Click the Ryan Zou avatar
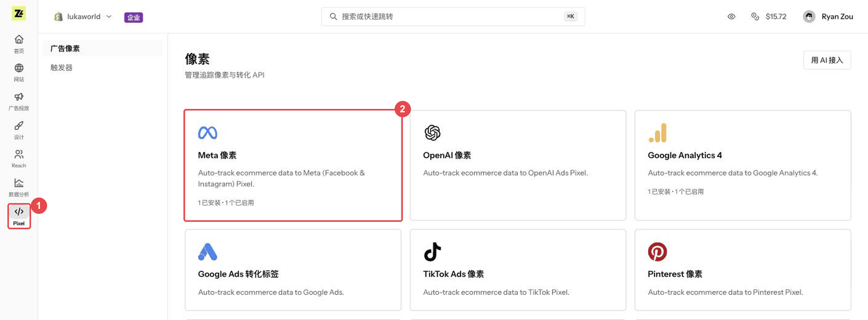Image resolution: width=868 pixels, height=320 pixels. click(809, 17)
